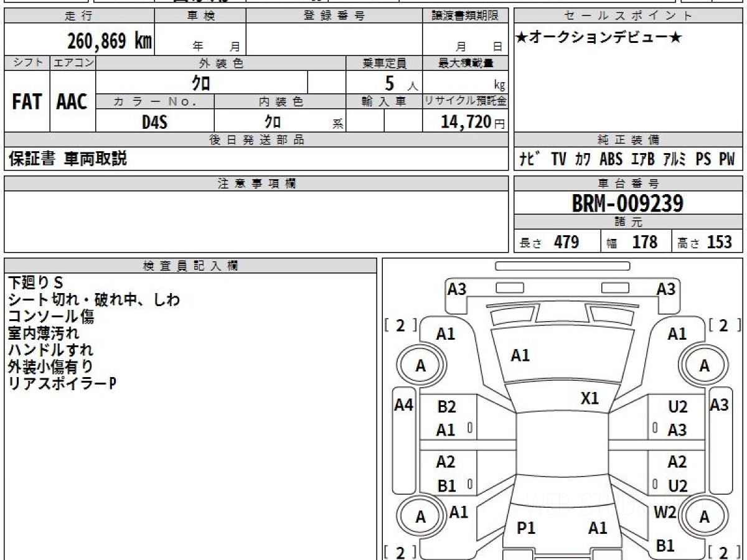Click the PW equipment item

point(727,159)
